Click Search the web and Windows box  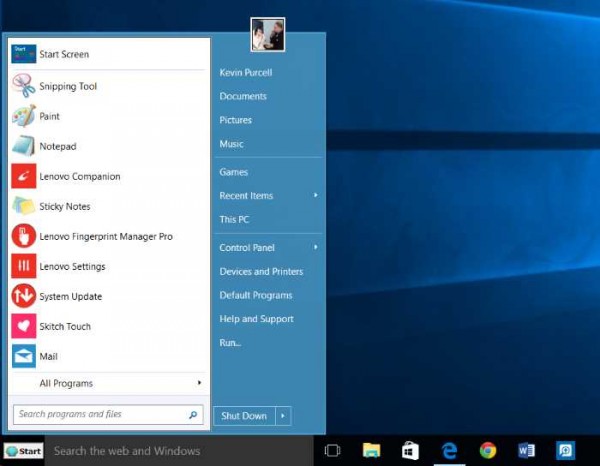(x=179, y=451)
